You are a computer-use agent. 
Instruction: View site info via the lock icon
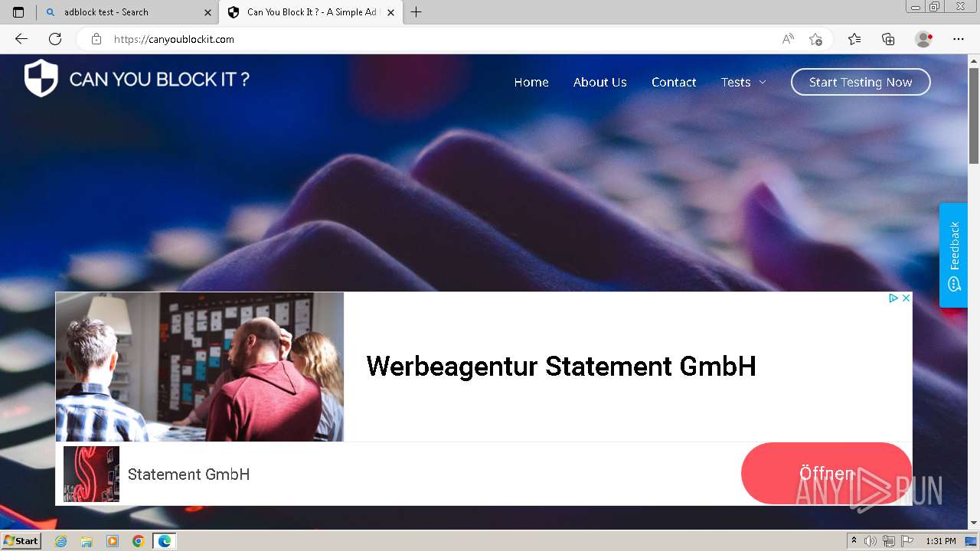(x=96, y=39)
